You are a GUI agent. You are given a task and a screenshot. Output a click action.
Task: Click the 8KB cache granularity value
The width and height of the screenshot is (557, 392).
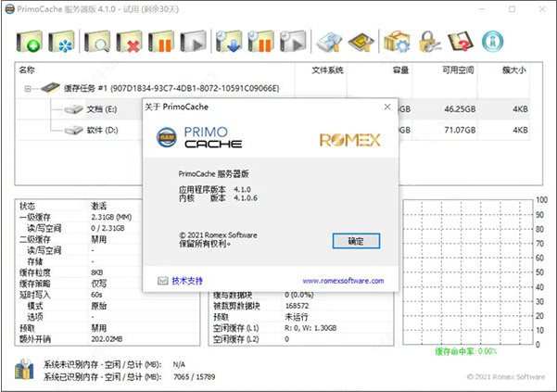(x=97, y=272)
